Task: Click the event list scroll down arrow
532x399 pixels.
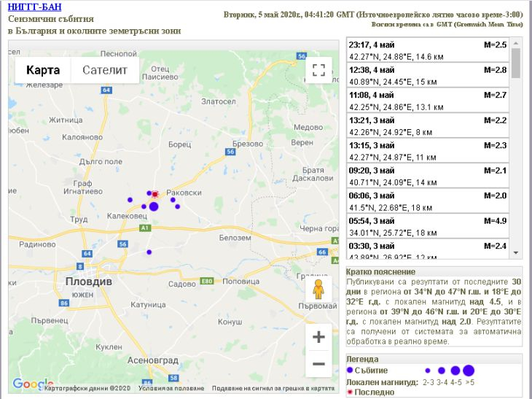Action: [x=516, y=252]
